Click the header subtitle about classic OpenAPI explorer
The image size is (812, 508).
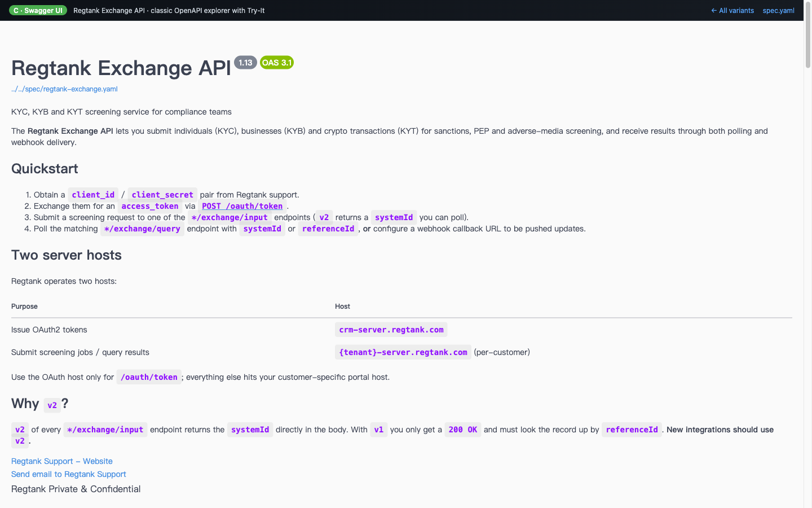click(x=169, y=10)
